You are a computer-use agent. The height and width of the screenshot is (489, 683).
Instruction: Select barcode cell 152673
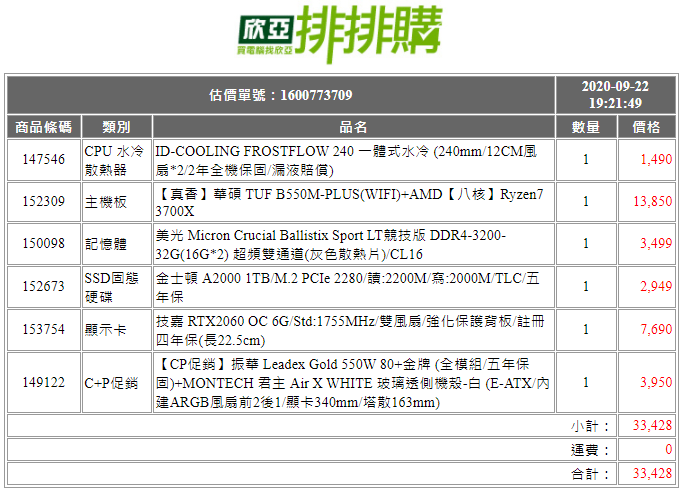point(44,287)
